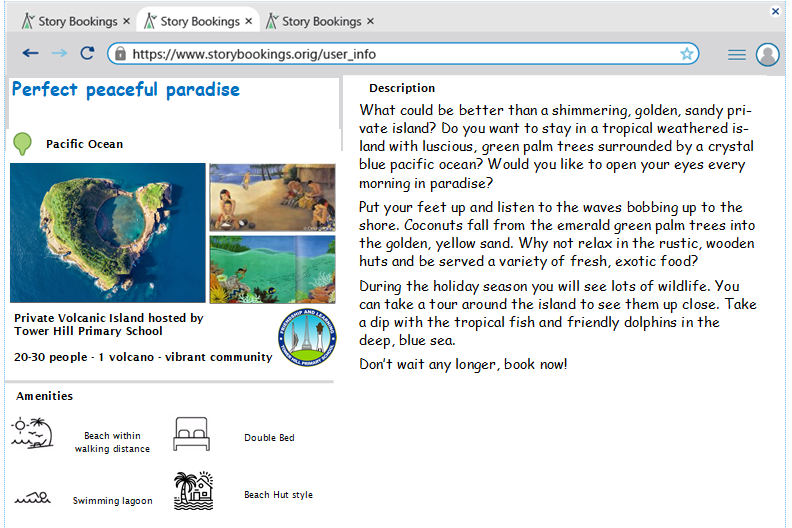Click paragraph starting 'During the holiday season'
Screen dimensions: 792x528
(x=558, y=313)
